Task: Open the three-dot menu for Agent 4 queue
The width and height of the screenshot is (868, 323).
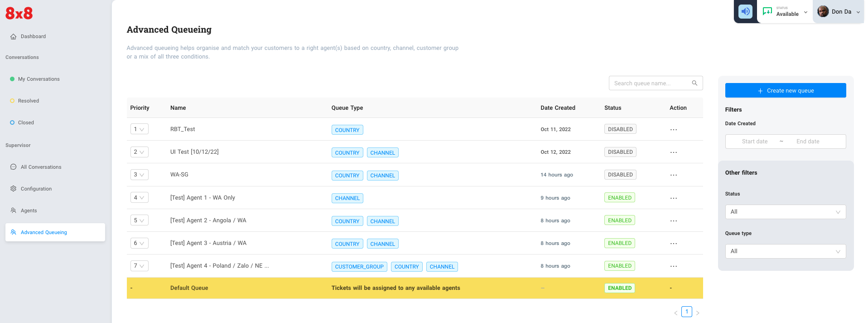Action: tap(674, 266)
